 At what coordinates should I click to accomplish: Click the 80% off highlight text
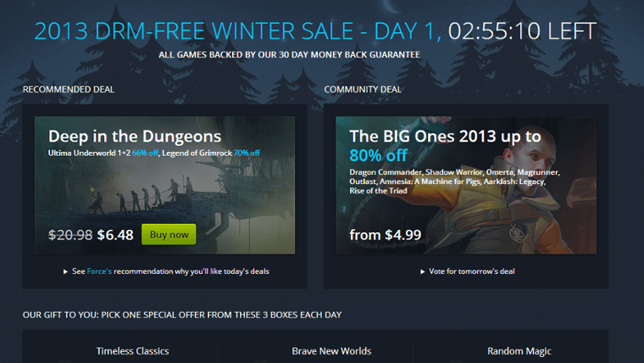[378, 155]
